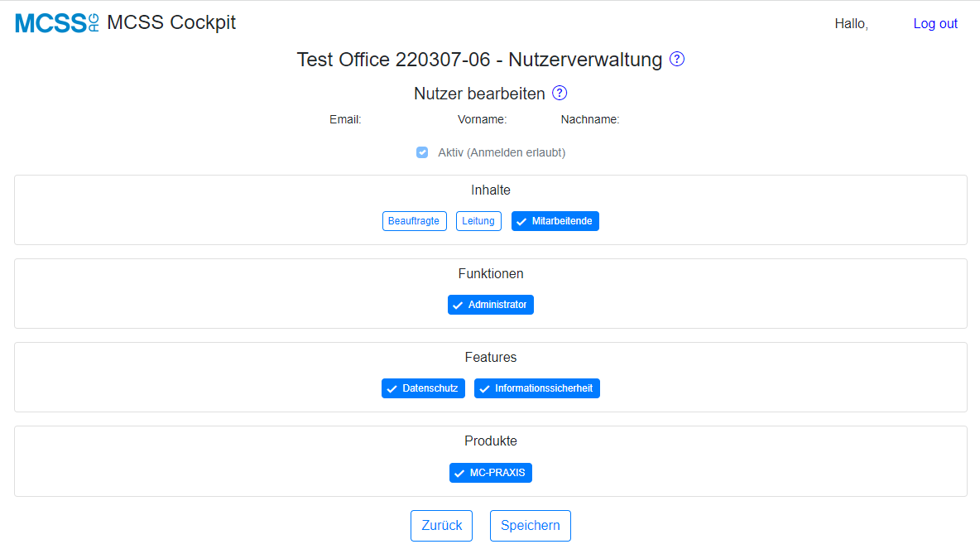This screenshot has width=980, height=549.
Task: Toggle the Datenschutz feature
Action: tap(423, 388)
